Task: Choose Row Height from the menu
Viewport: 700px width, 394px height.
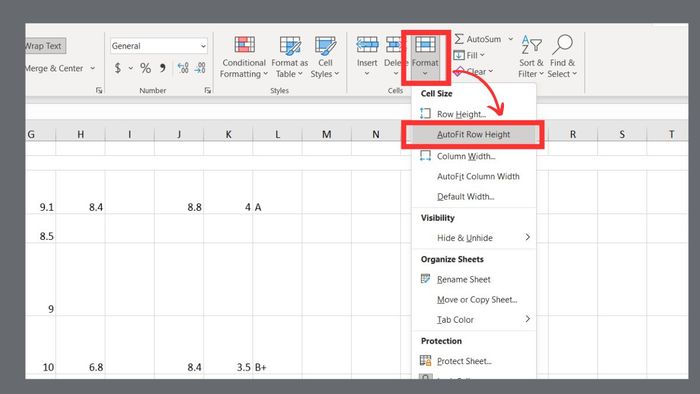Action: (474, 114)
